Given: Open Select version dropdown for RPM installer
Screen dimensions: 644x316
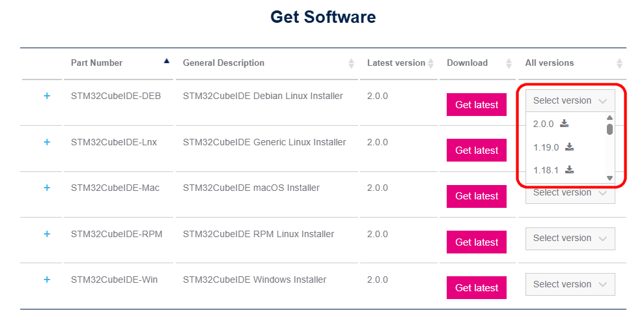Looking at the screenshot, I should click(570, 238).
